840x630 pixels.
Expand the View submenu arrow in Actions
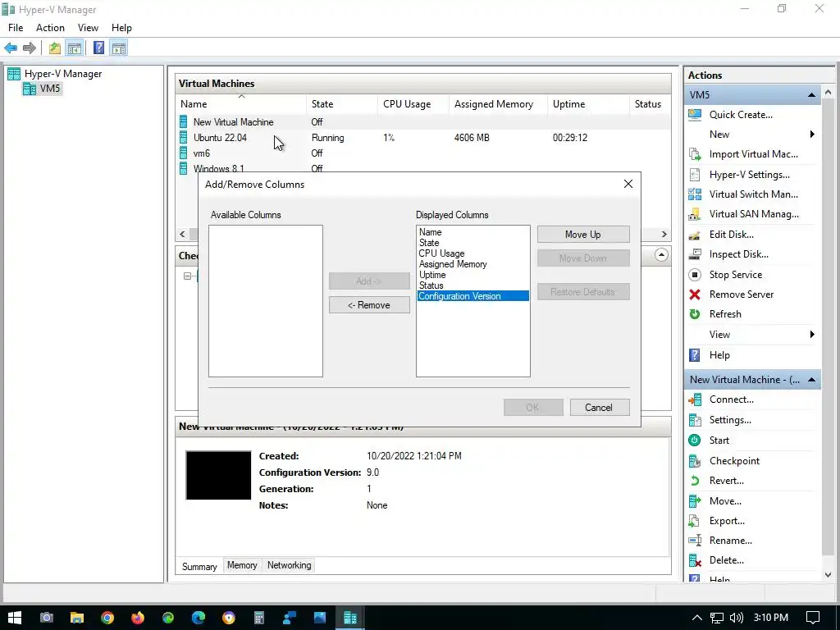(x=812, y=335)
